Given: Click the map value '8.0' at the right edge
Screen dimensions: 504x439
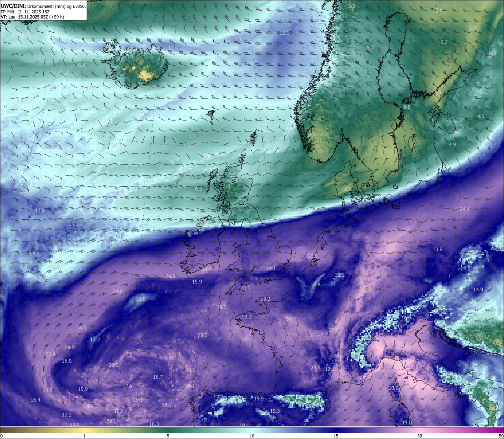Looking at the screenshot, I should [493, 53].
